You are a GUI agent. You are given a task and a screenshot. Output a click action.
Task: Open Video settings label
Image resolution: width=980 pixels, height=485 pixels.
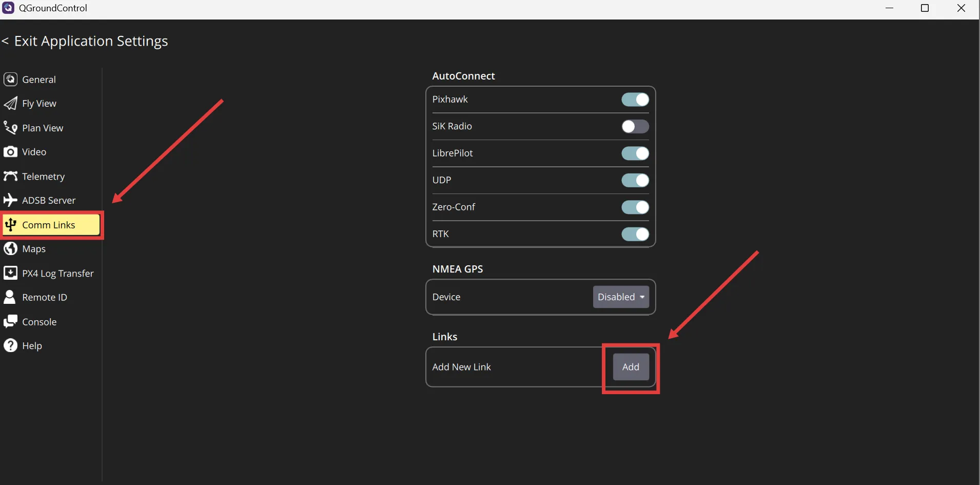pyautogui.click(x=34, y=152)
